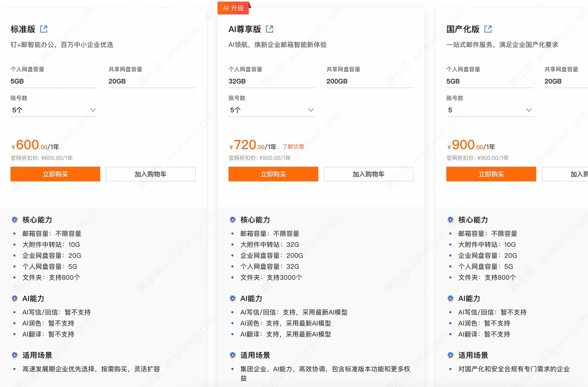
Task: Click AI能力 icon in AI尊享版 card
Action: coord(233,298)
